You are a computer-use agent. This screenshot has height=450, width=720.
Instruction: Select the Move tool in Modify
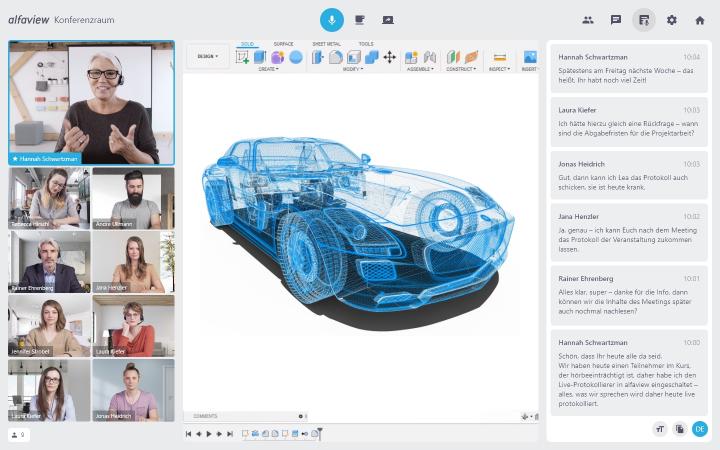pos(390,57)
